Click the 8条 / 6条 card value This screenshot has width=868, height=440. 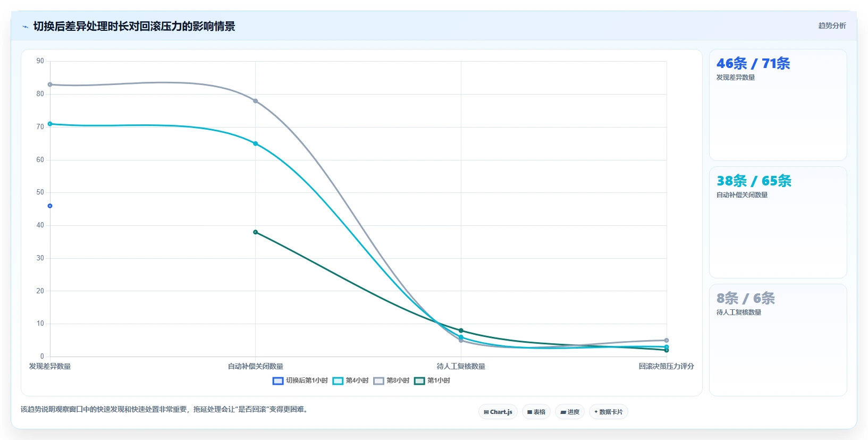pos(746,299)
